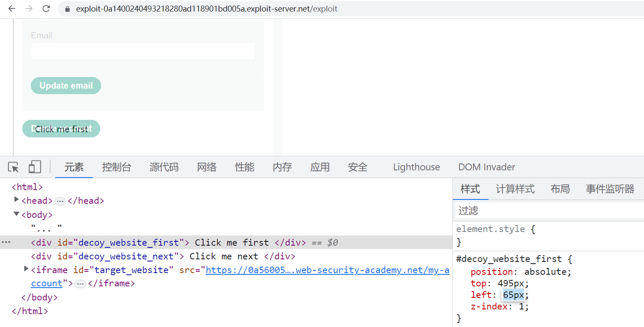Click the #decoy_website_first selector text
The height and width of the screenshot is (327, 644).
[x=509, y=259]
